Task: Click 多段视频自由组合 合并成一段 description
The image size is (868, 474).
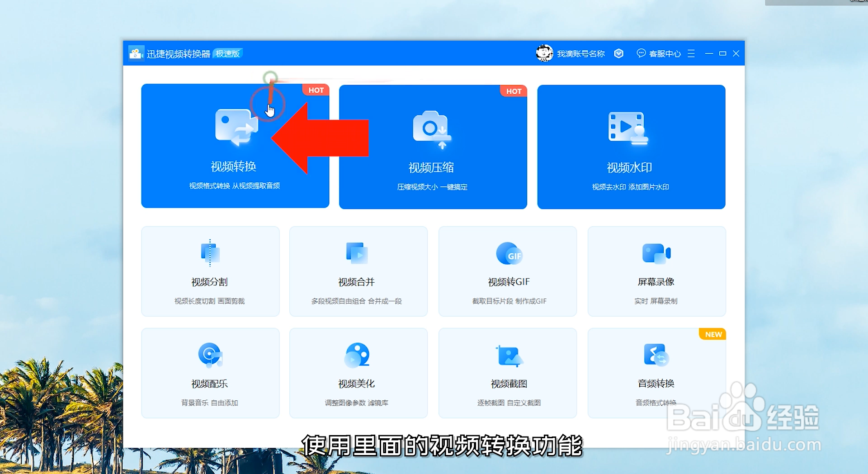Action: tap(356, 301)
